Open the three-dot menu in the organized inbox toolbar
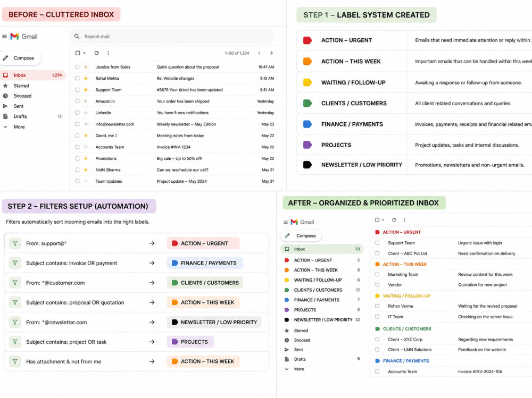The height and width of the screenshot is (398, 532). pos(404,219)
